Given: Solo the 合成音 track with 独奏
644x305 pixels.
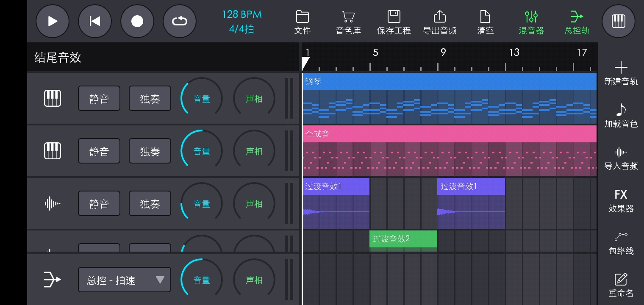Looking at the screenshot, I should [x=150, y=151].
